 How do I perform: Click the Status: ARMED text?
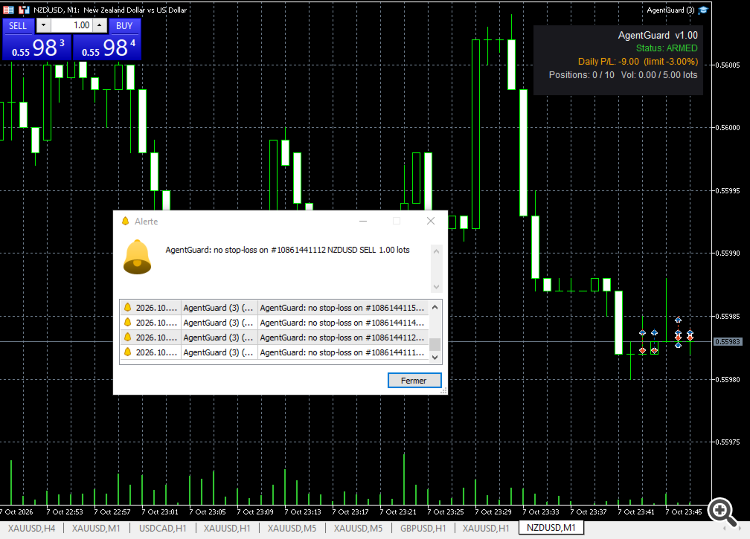click(x=666, y=48)
